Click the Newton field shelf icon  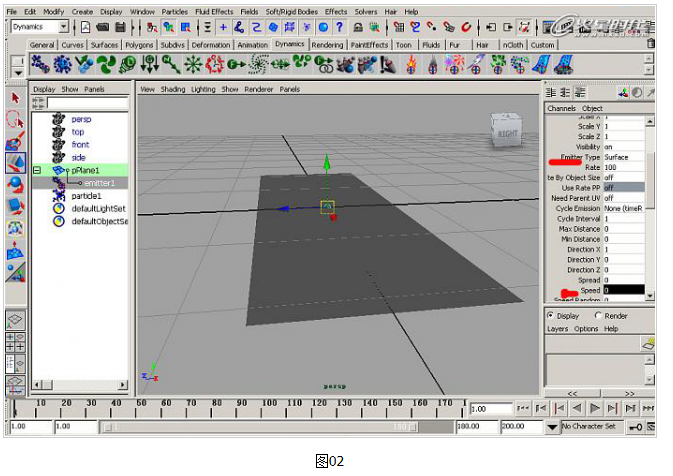[x=171, y=64]
